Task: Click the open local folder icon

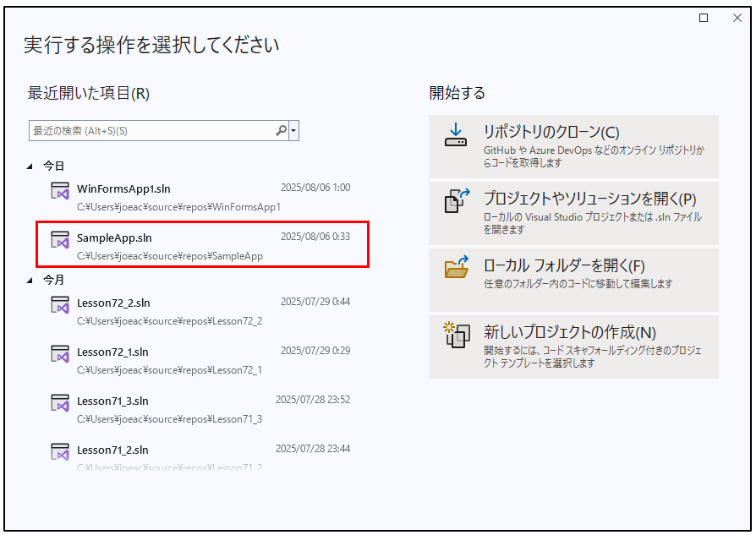Action: click(x=456, y=268)
